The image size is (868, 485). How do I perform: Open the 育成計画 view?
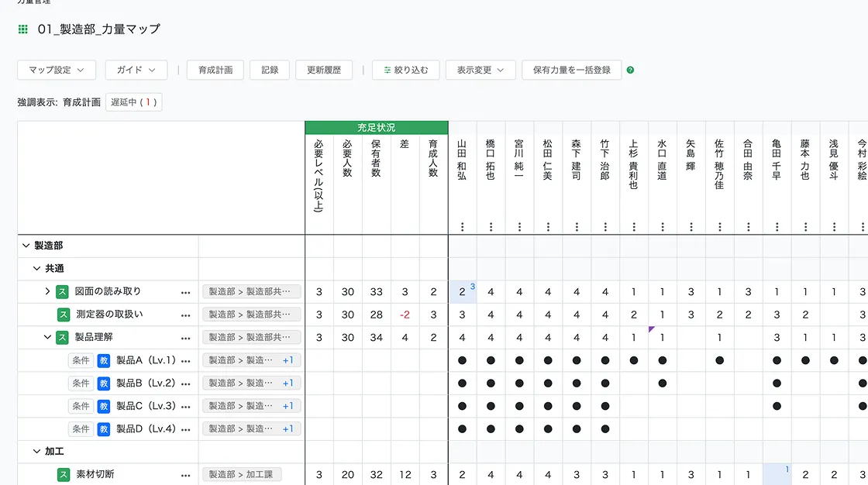(x=215, y=70)
